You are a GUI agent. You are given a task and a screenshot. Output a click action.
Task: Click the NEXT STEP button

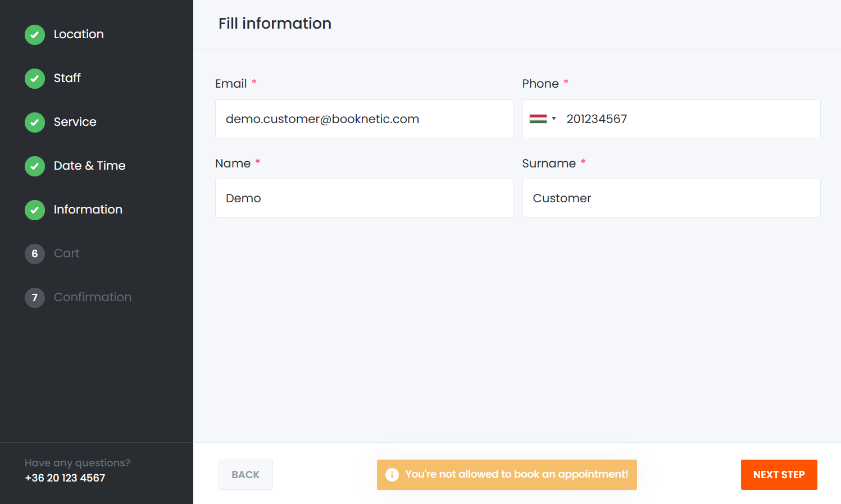779,475
